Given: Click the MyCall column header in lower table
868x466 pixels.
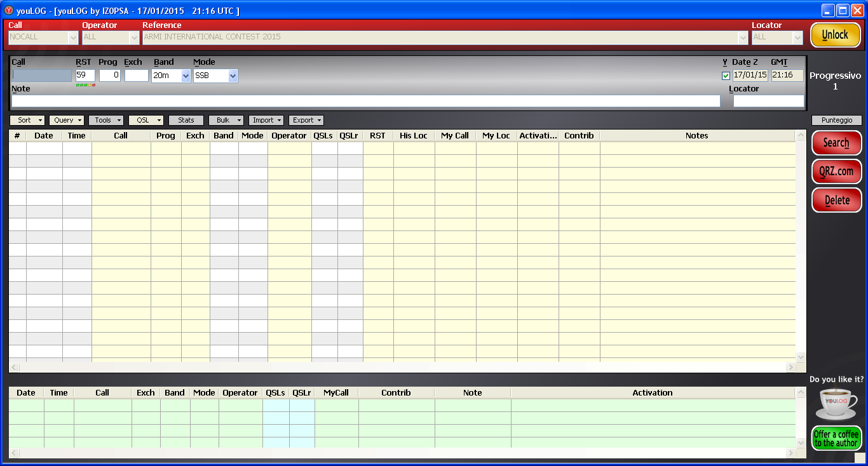Looking at the screenshot, I should click(x=336, y=393).
